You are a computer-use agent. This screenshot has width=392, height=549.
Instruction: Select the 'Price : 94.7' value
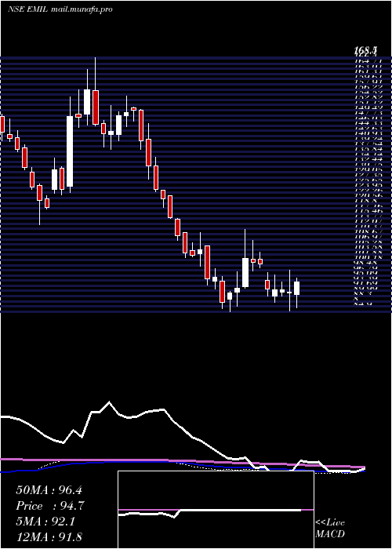pos(50,506)
